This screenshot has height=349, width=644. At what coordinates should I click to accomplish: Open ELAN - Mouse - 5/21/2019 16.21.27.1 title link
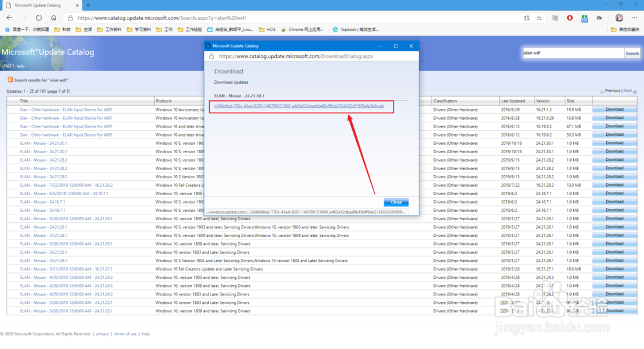tap(66, 269)
